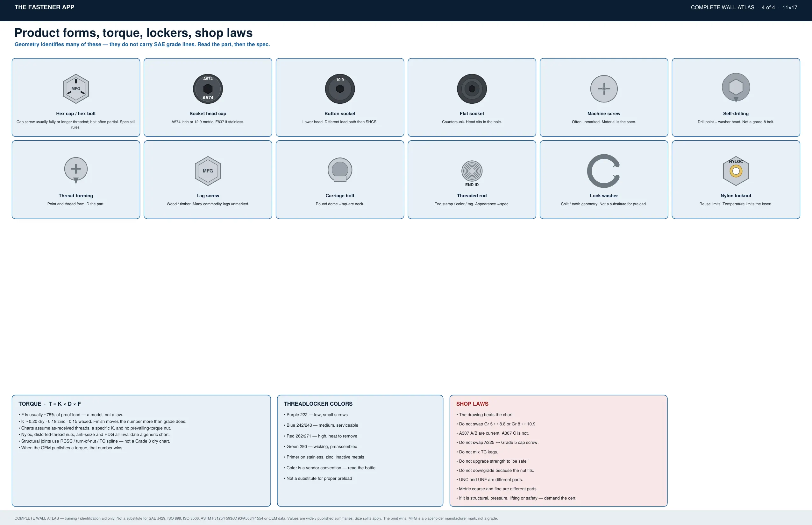The height and width of the screenshot is (525, 812).
Task: Click the 'Geometry identifies many of these' subtitle
Action: pyautogui.click(x=142, y=44)
